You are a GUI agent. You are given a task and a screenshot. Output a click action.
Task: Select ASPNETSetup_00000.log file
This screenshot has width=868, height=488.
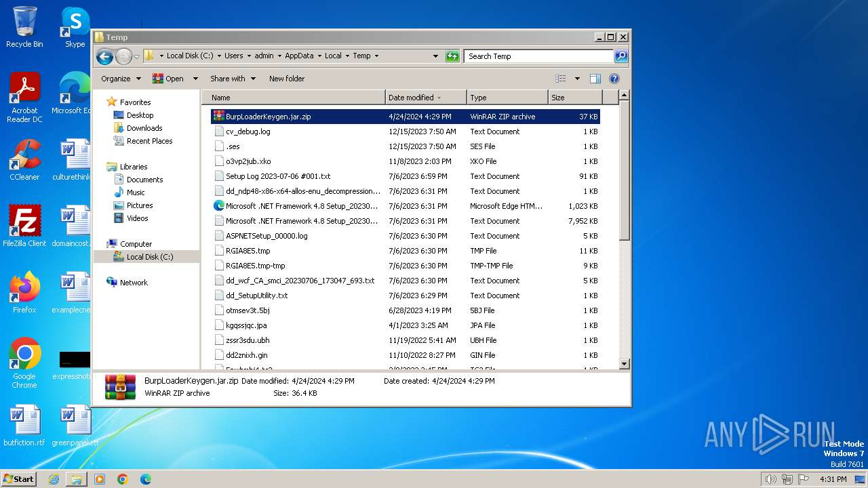pyautogui.click(x=267, y=236)
